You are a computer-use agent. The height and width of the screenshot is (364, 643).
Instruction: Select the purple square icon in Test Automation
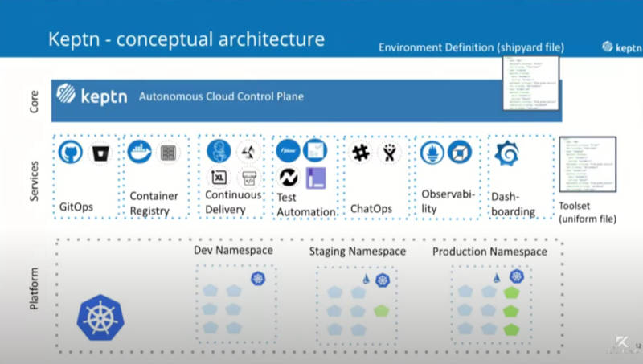pyautogui.click(x=316, y=178)
